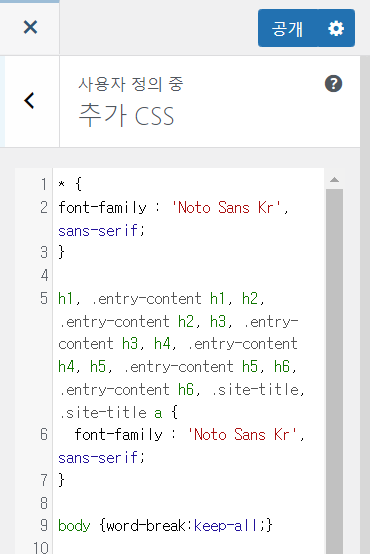
Task: Click the 추가 CSS section heading
Action: click(126, 116)
